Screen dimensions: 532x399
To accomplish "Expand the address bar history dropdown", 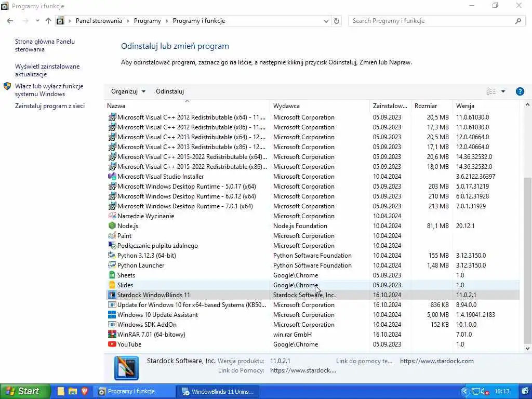I will pos(326,21).
